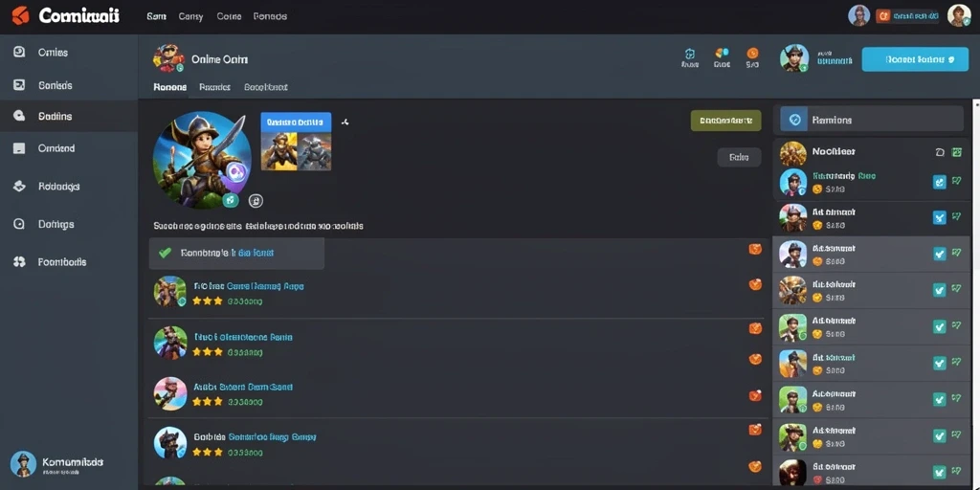Click the bright blue button in the top-right header
Screen dimensions: 980x490
pyautogui.click(x=915, y=59)
